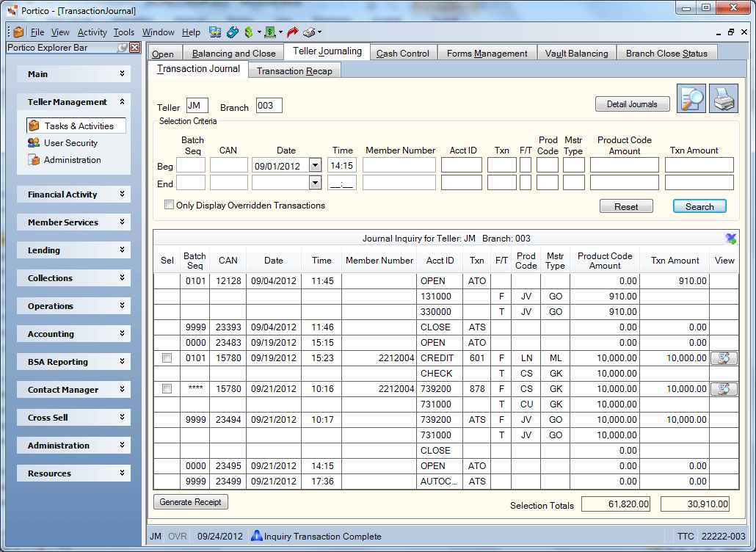Screen dimensions: 756x552
Task: Click the blue card reader toolbar icon
Action: pos(233,32)
